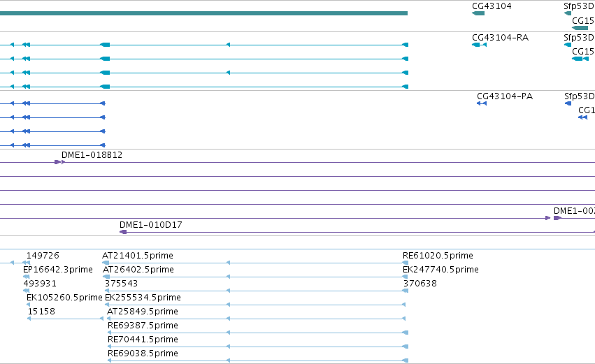Click the 375543 EST label
595x364 pixels.
[x=122, y=284]
